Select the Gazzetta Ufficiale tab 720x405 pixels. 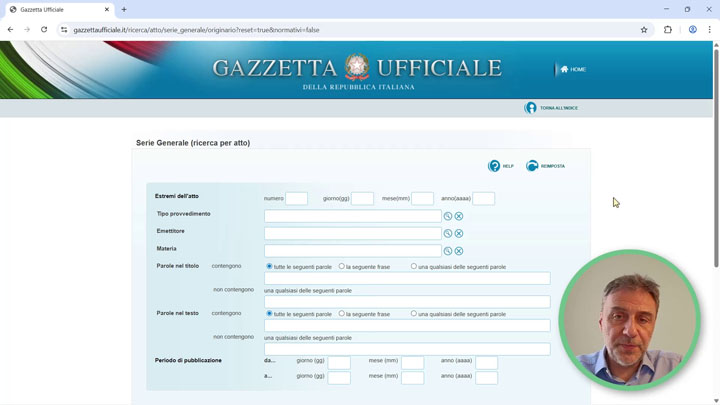click(59, 9)
